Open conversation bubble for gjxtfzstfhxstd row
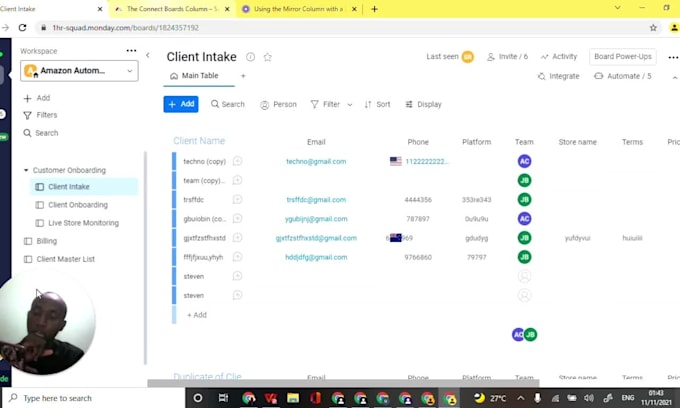This screenshot has width=680, height=408. pos(237,238)
